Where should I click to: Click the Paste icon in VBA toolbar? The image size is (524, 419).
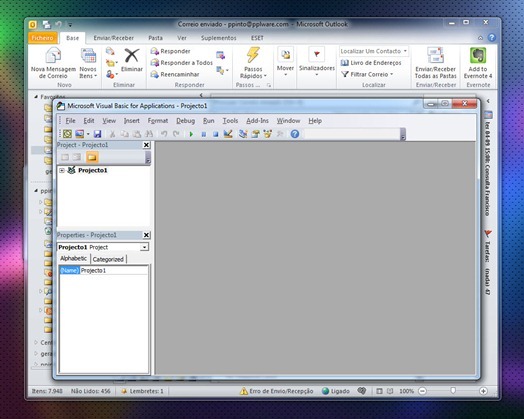point(137,134)
